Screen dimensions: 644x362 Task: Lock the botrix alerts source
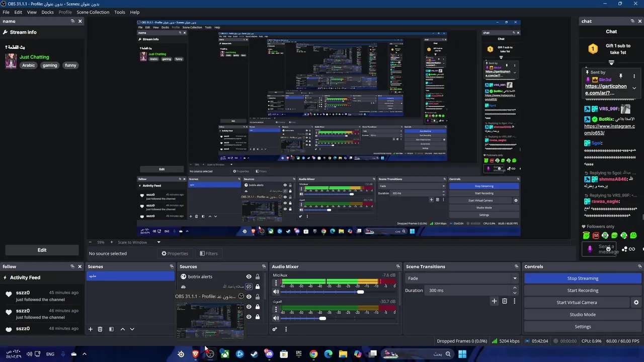258,277
